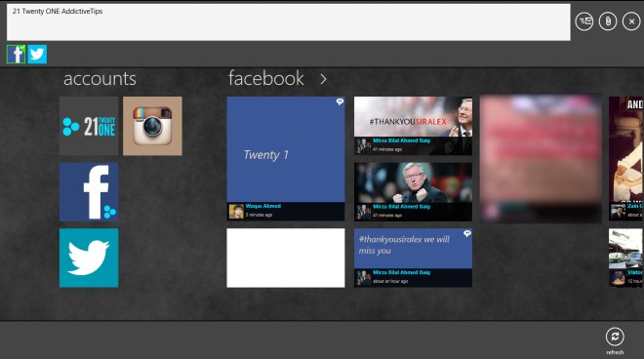Viewport: 644px width, 359px height.
Task: Click the 'about an hour ago' timestamp
Action: (390, 281)
